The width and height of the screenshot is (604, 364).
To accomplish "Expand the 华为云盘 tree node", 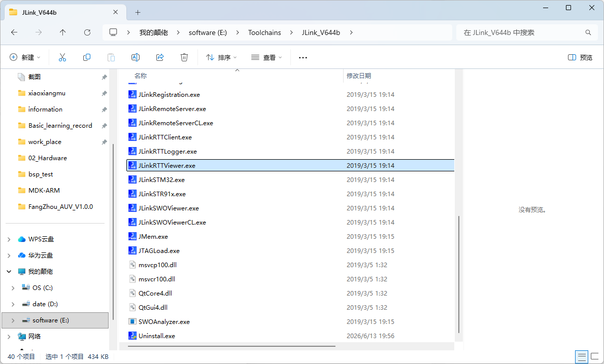I will pyautogui.click(x=9, y=256).
